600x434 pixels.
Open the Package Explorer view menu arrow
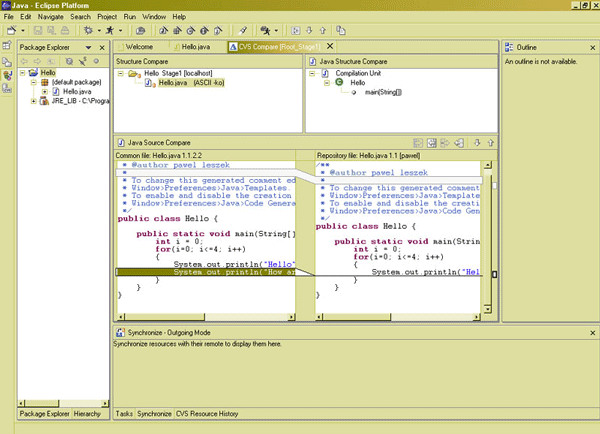click(88, 47)
